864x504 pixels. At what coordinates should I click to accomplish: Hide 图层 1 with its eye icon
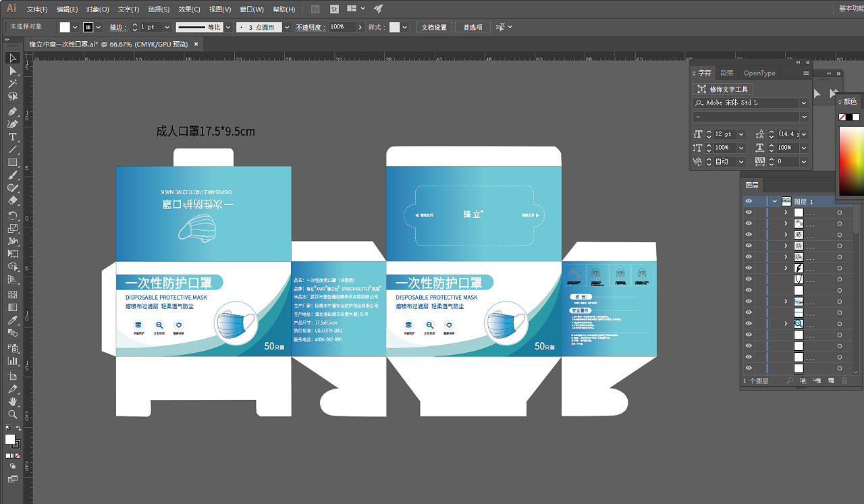[x=749, y=201]
